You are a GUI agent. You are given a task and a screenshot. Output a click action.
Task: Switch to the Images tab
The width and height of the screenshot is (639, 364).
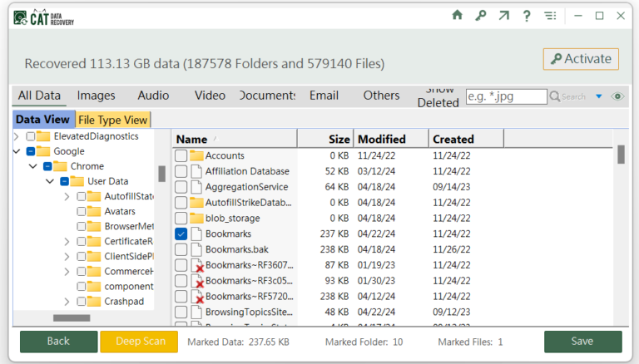[96, 96]
